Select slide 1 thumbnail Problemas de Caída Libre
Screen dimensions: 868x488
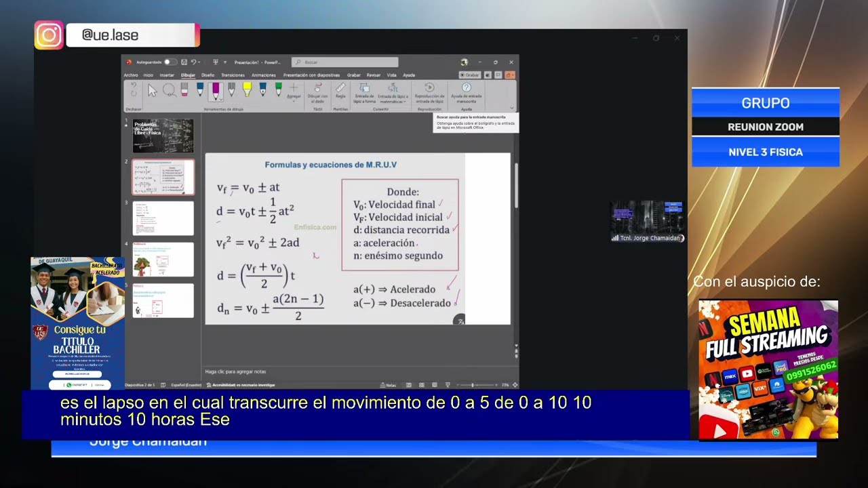163,136
